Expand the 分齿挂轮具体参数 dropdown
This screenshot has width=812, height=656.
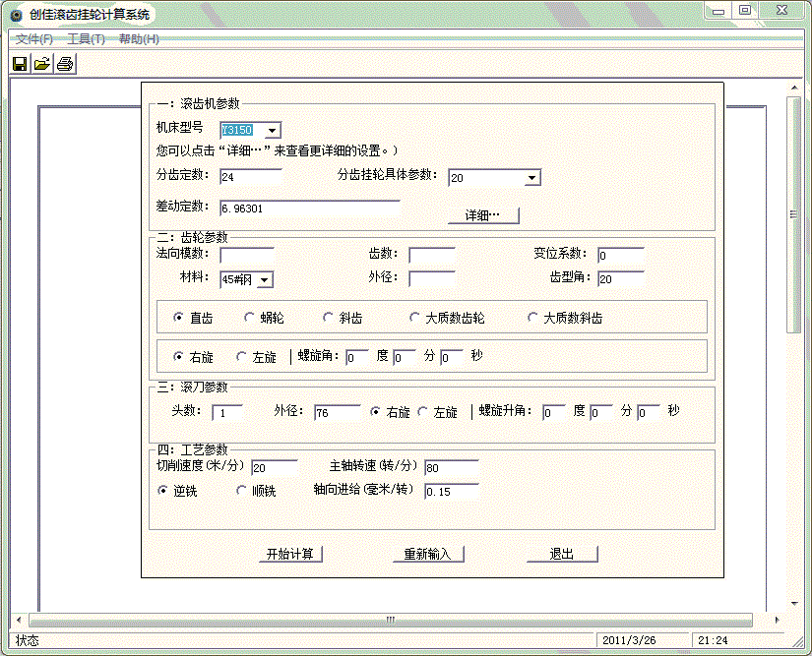point(530,177)
